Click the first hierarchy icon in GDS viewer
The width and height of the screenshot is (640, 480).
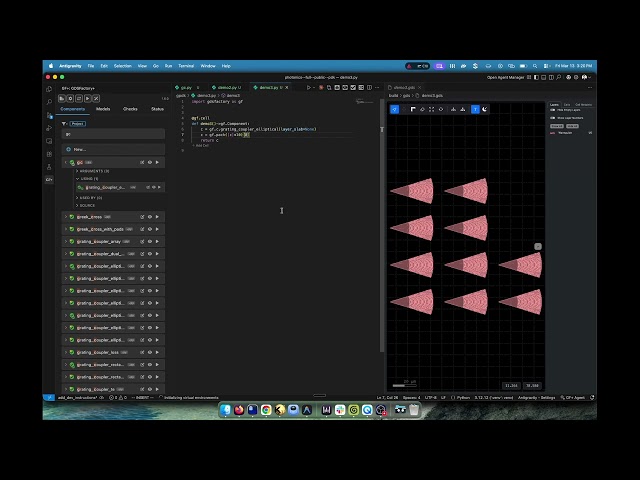(x=453, y=109)
